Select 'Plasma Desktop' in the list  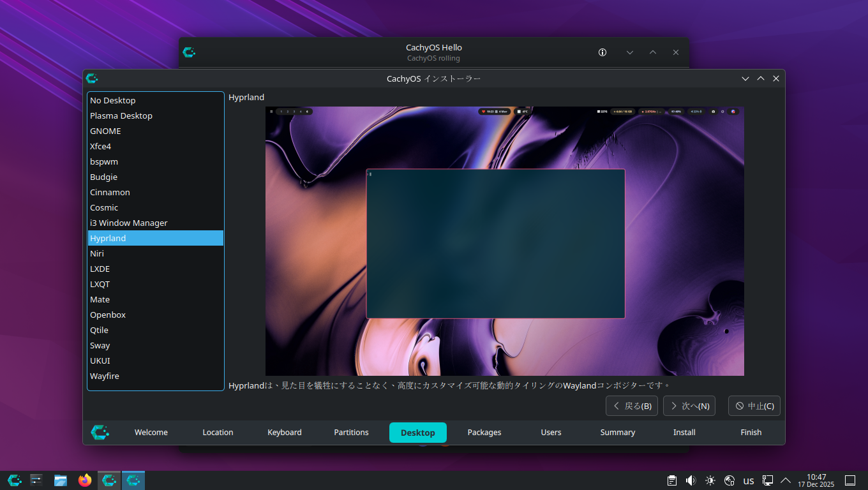156,115
